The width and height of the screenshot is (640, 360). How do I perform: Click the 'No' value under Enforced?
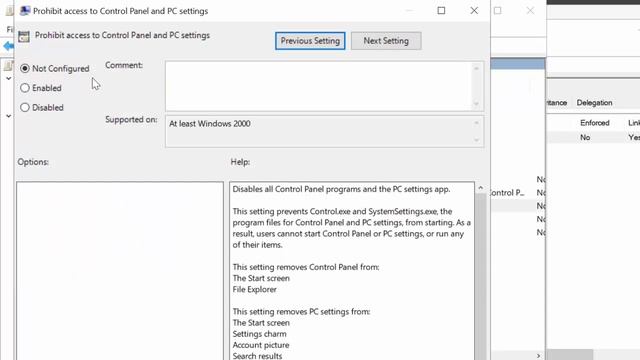click(585, 138)
